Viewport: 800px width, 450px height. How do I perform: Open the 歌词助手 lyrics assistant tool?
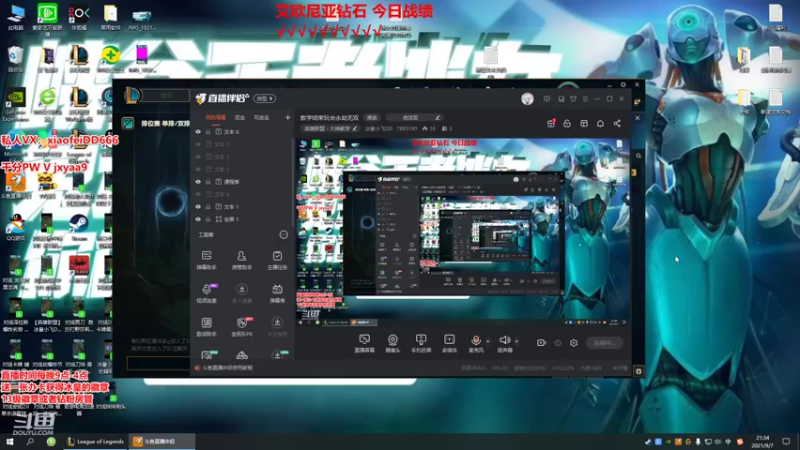(207, 327)
